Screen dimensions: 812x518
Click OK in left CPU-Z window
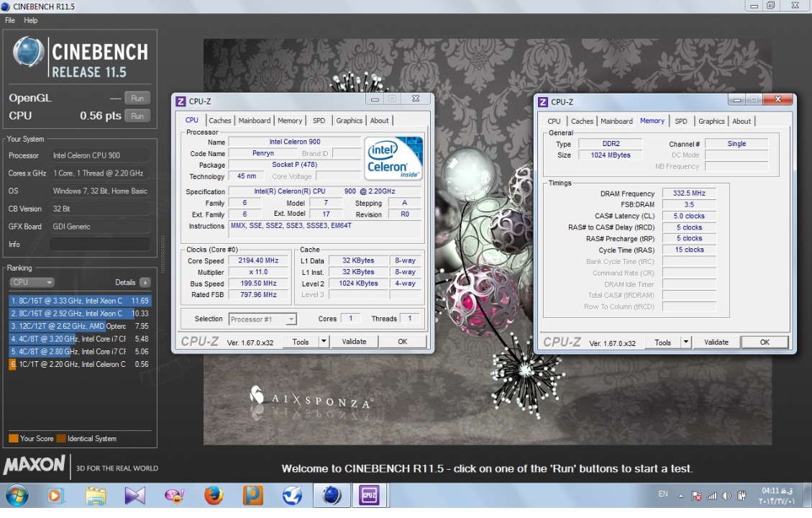(x=402, y=342)
